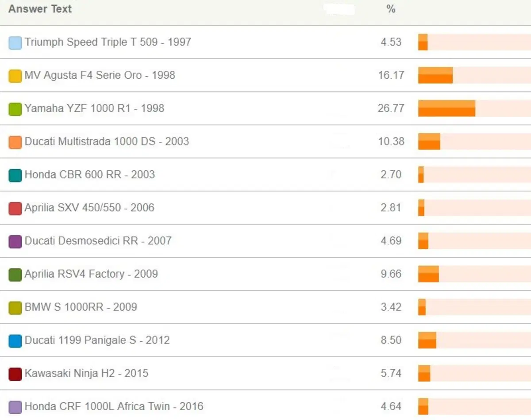Screen dimensions: 531x420
Task: Select 'Honda CRF 1000L Africa Twin - 2016' text
Action: (x=114, y=406)
